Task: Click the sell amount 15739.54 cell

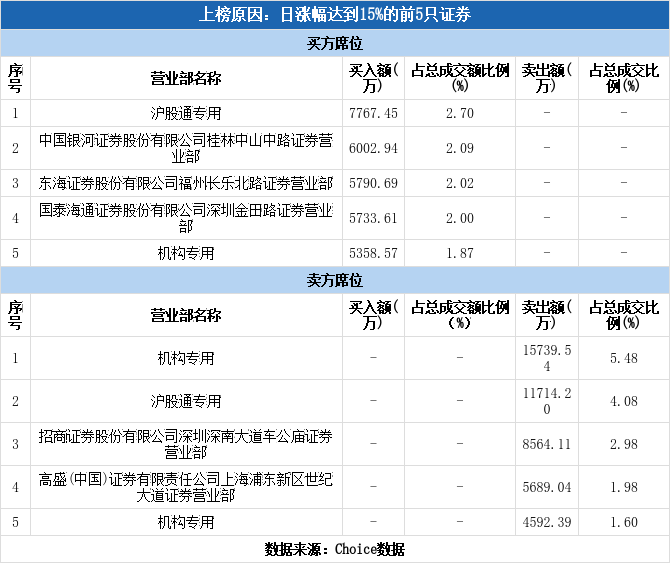Action: point(547,358)
